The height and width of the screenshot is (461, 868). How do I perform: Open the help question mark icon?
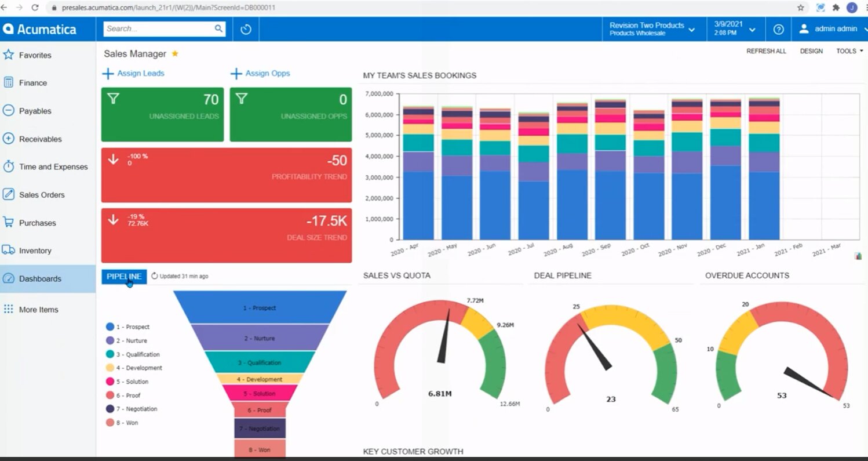[x=779, y=29]
